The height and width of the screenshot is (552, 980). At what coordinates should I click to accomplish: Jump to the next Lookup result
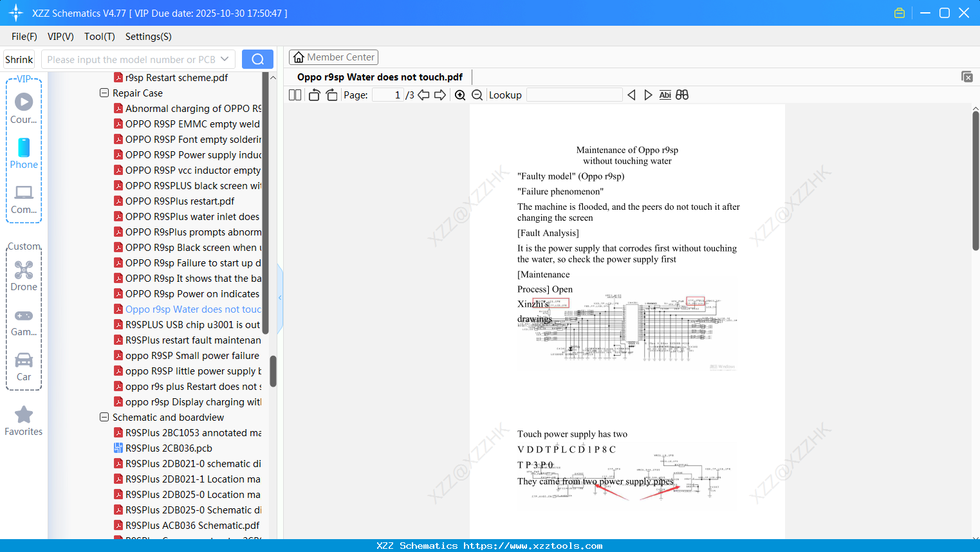[x=648, y=95]
